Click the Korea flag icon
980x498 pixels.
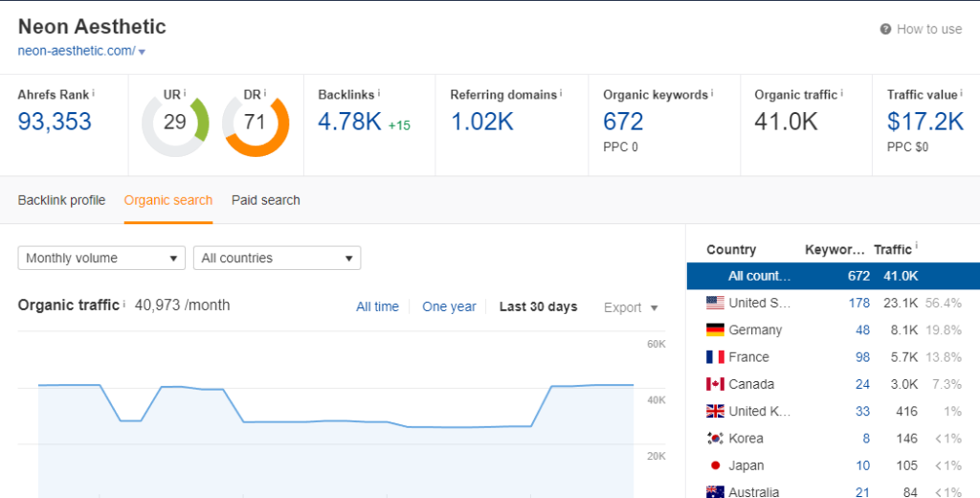coord(715,439)
